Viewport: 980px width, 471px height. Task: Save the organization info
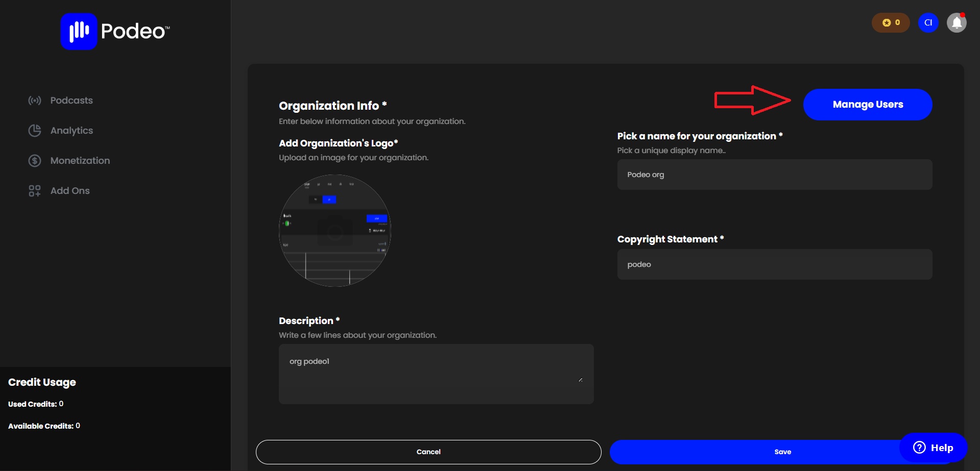(782, 452)
